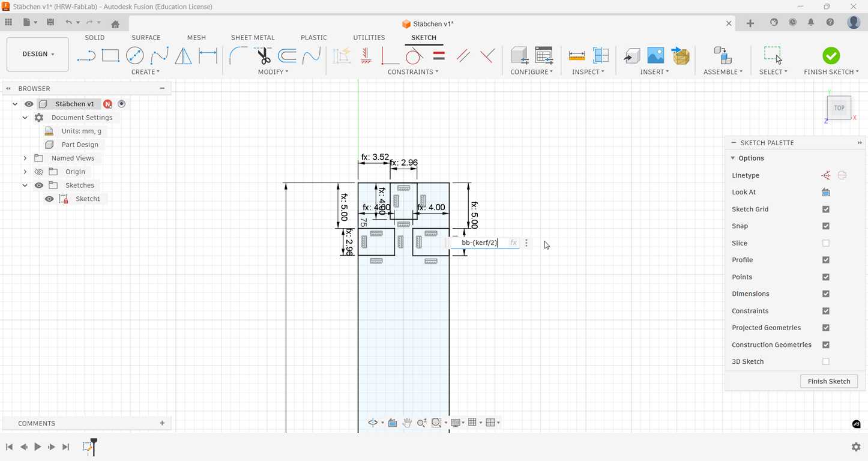Click the Insert Canvas image icon
Screen dimensions: 868x461
point(656,56)
